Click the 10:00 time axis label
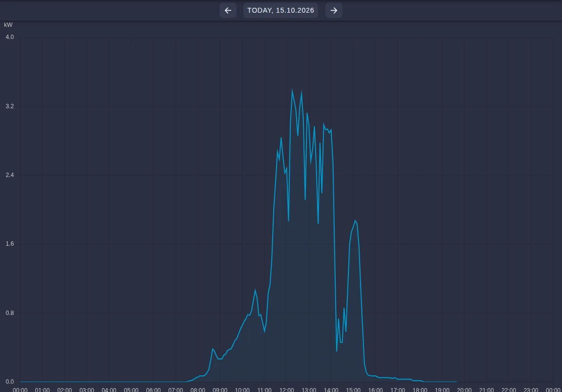This screenshot has width=562, height=392. coord(242,390)
